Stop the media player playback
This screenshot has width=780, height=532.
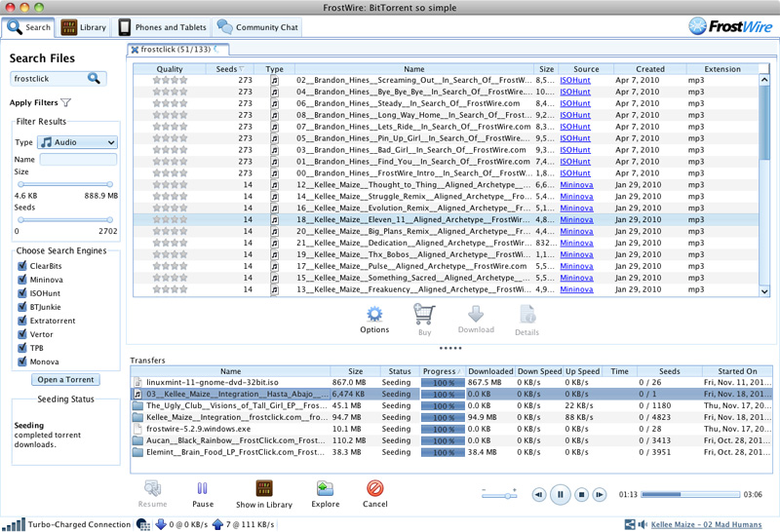tap(581, 495)
